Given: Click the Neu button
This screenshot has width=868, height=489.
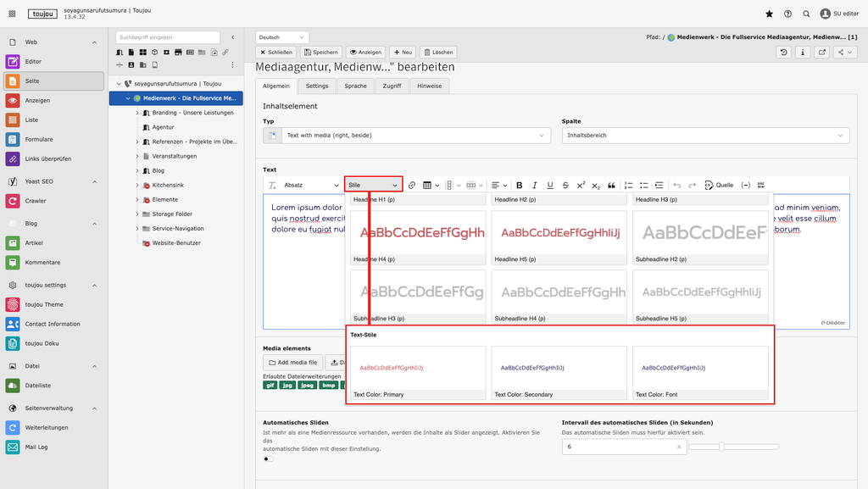Looking at the screenshot, I should (403, 52).
